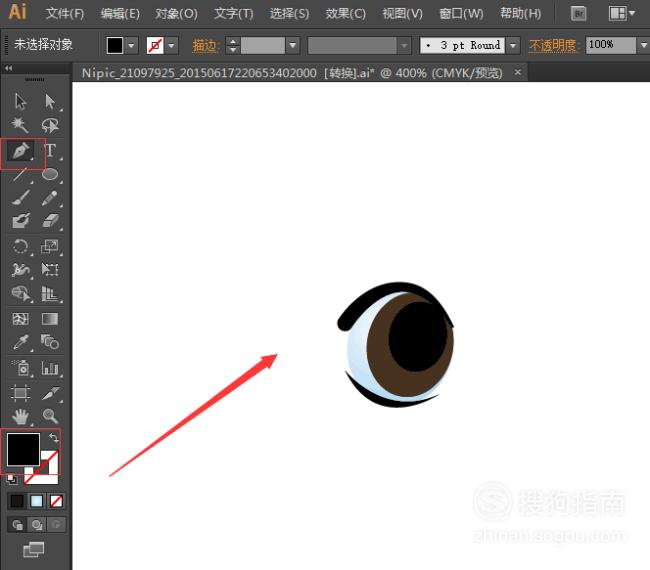
Task: Open the 帮助(H) menu
Action: [x=520, y=14]
